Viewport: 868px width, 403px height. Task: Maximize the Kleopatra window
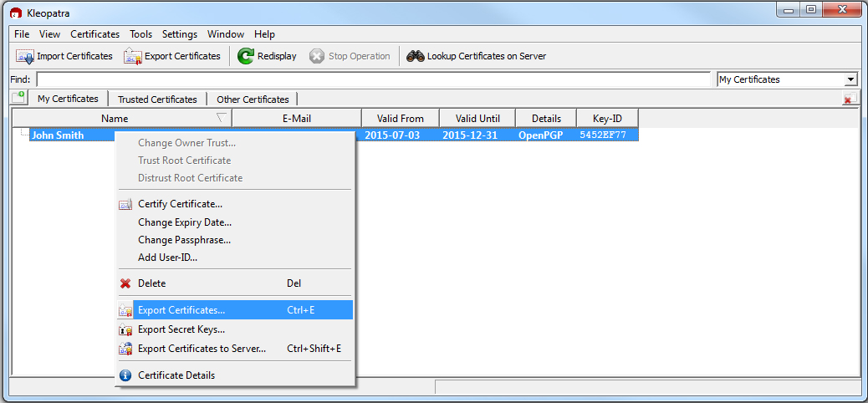810,10
